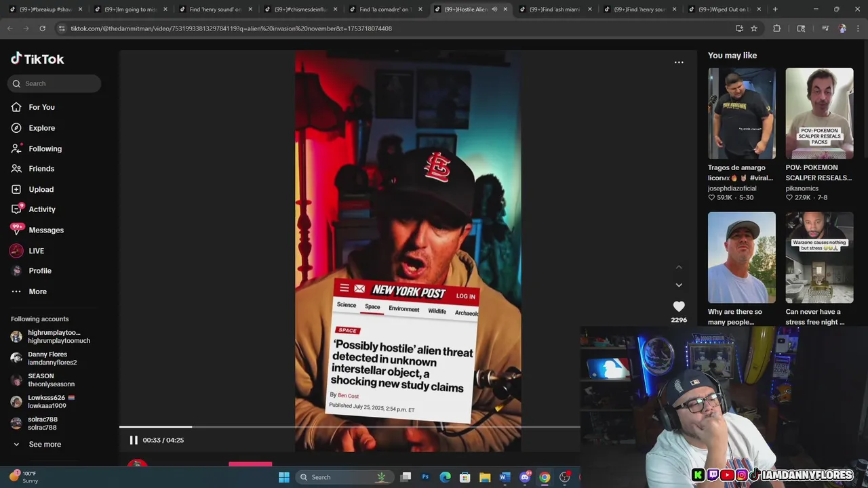
Task: Open Chrome's three-dot menu
Action: click(859, 28)
